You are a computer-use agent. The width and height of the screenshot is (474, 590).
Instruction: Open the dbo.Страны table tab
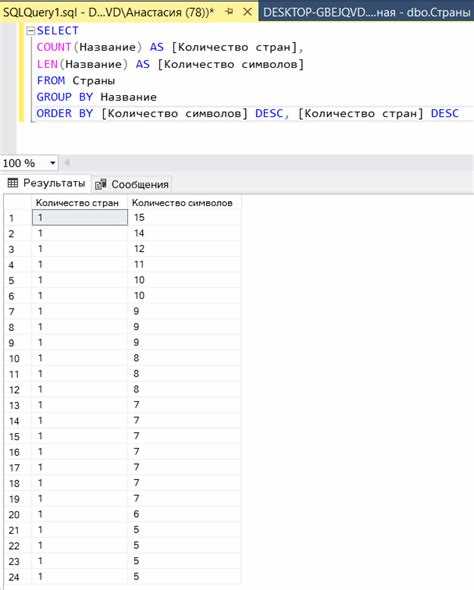(x=366, y=12)
